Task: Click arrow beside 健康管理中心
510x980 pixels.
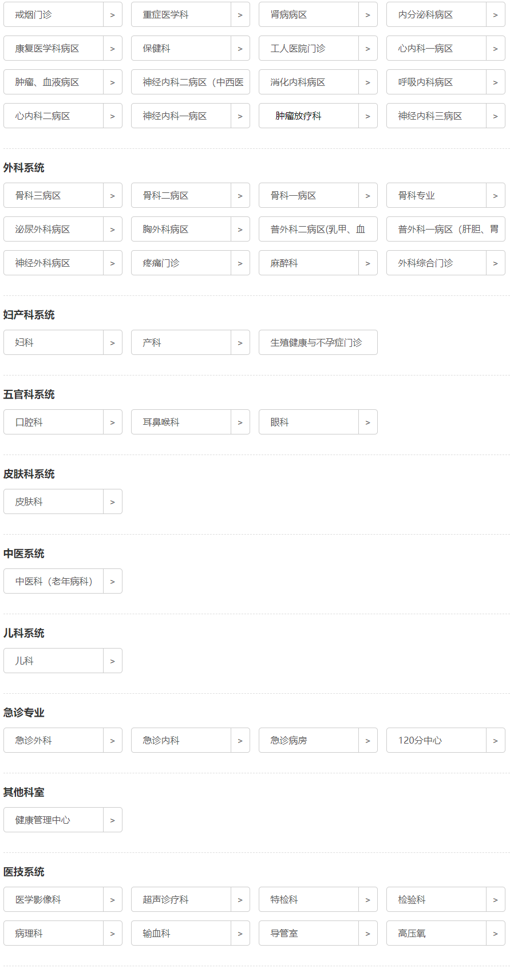Action: pos(112,820)
